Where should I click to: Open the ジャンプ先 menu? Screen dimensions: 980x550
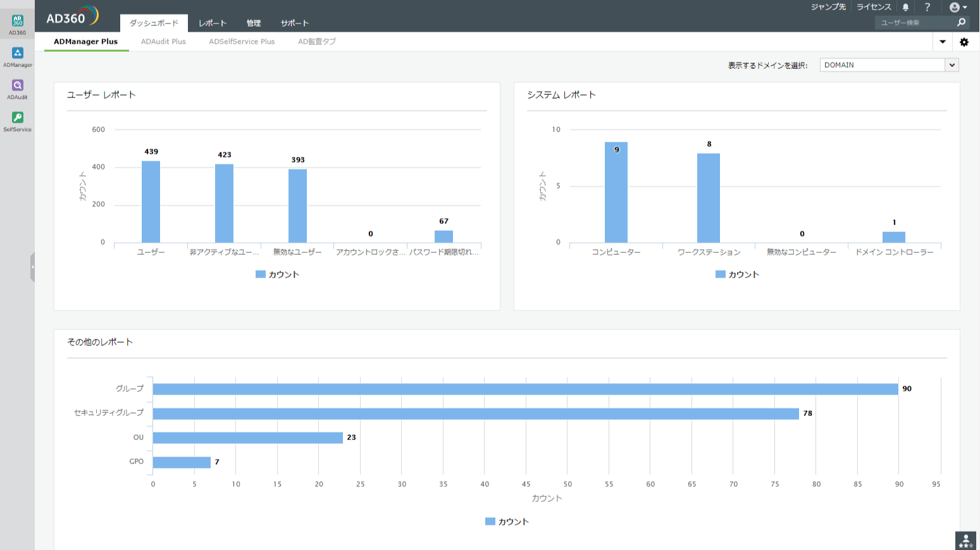click(828, 7)
